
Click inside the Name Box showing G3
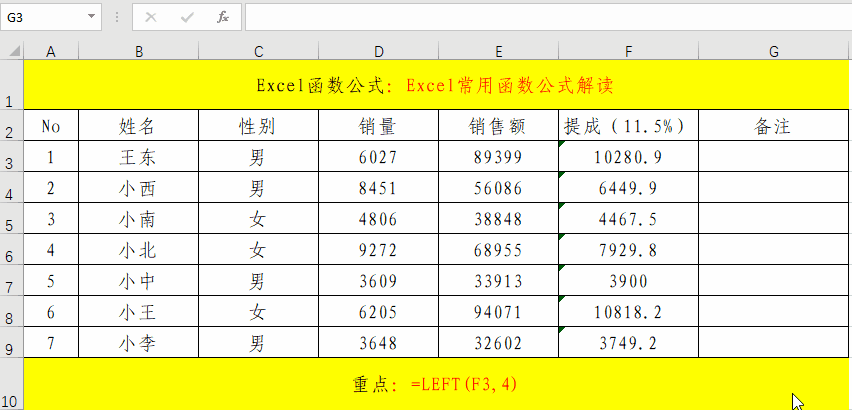point(42,17)
